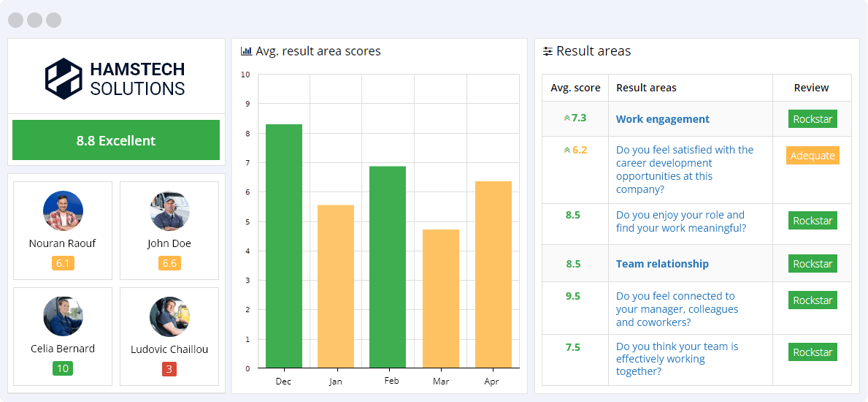Click the 7.5 average score value
The height and width of the screenshot is (402, 868).
[x=573, y=347]
